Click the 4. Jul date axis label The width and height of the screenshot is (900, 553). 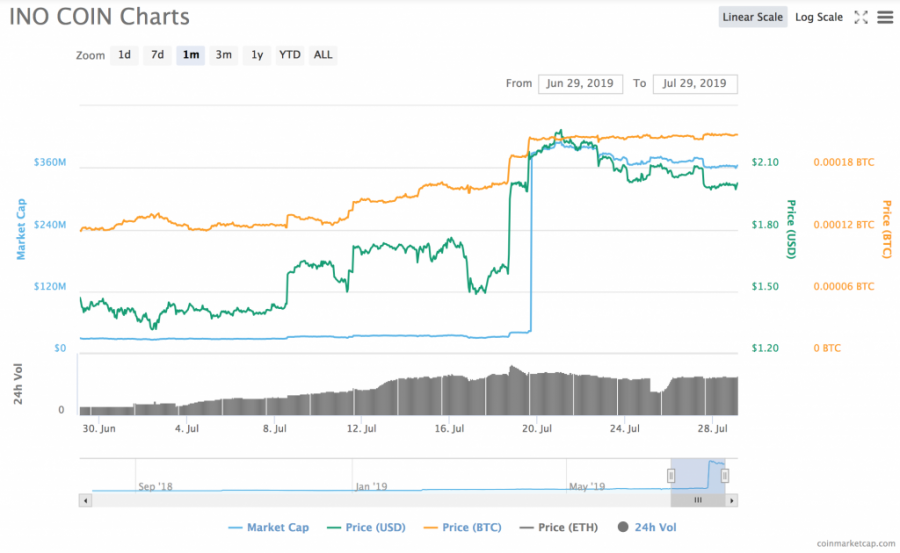pyautogui.click(x=187, y=428)
